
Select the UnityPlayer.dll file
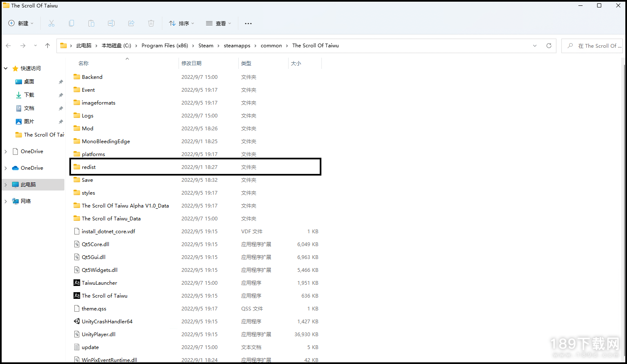196,334
